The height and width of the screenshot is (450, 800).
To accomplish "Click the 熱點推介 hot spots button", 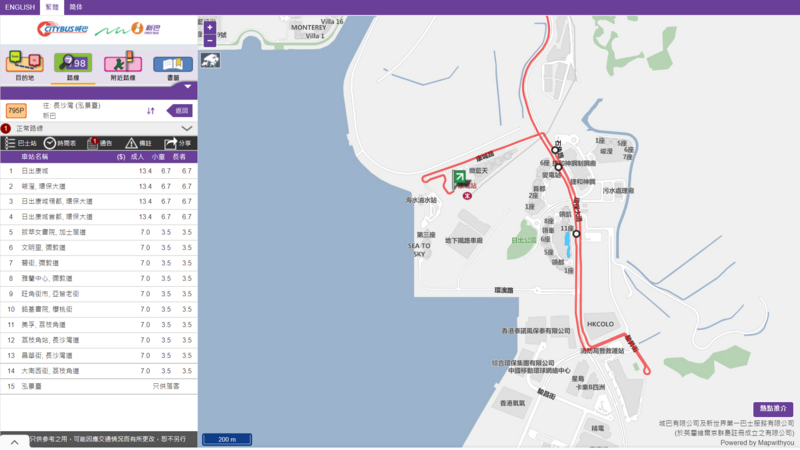I will click(775, 408).
